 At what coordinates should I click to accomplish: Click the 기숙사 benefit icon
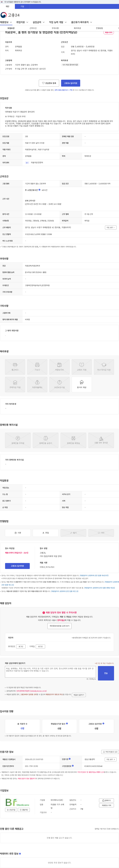(37, 367)
